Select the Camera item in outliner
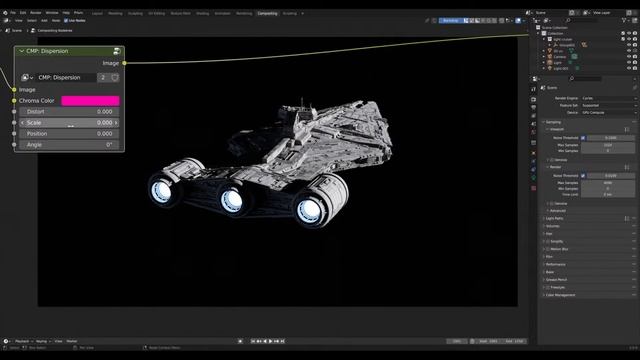640x360 pixels. tap(560, 57)
